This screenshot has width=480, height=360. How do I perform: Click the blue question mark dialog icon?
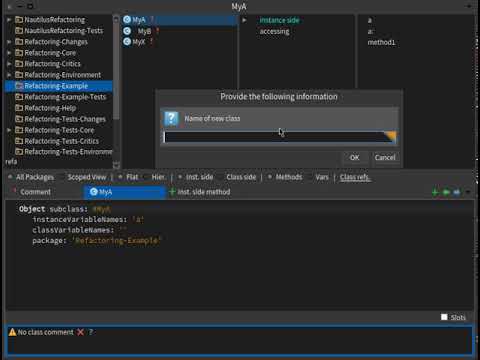[171, 118]
